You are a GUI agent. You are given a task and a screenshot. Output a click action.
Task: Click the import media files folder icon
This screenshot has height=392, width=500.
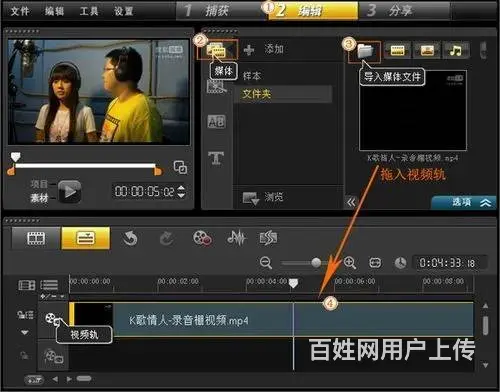365,51
